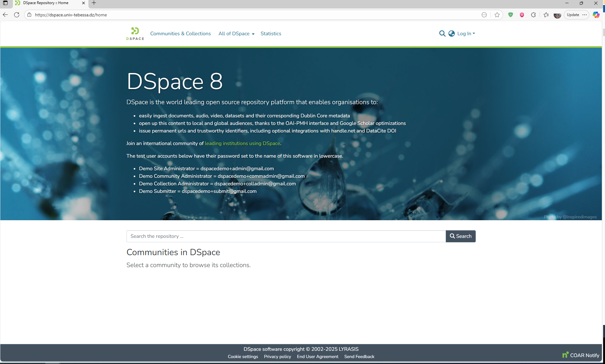This screenshot has width=605, height=364.
Task: Expand the All of DSpace dropdown
Action: point(236,33)
